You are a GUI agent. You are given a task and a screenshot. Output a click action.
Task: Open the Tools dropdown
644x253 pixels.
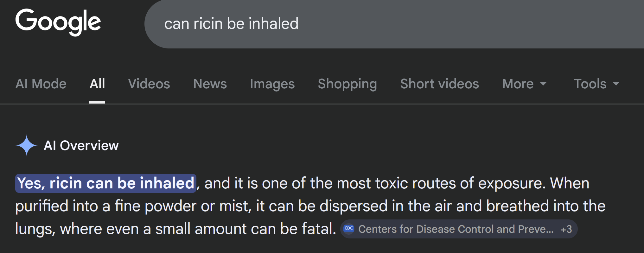point(590,84)
